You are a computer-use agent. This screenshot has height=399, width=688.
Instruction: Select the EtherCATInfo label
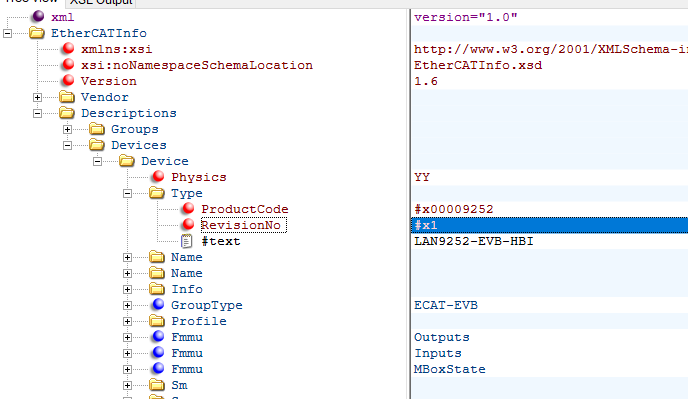coord(99,33)
